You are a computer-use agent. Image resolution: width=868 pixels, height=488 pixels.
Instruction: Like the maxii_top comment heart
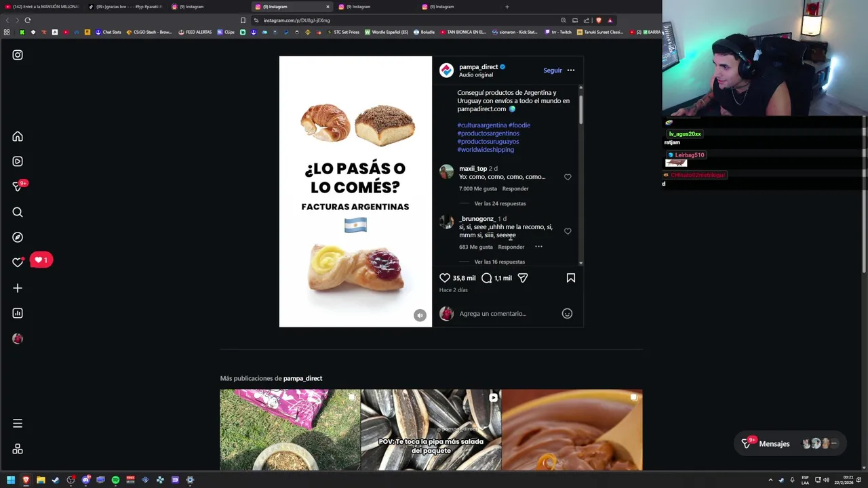pos(568,177)
